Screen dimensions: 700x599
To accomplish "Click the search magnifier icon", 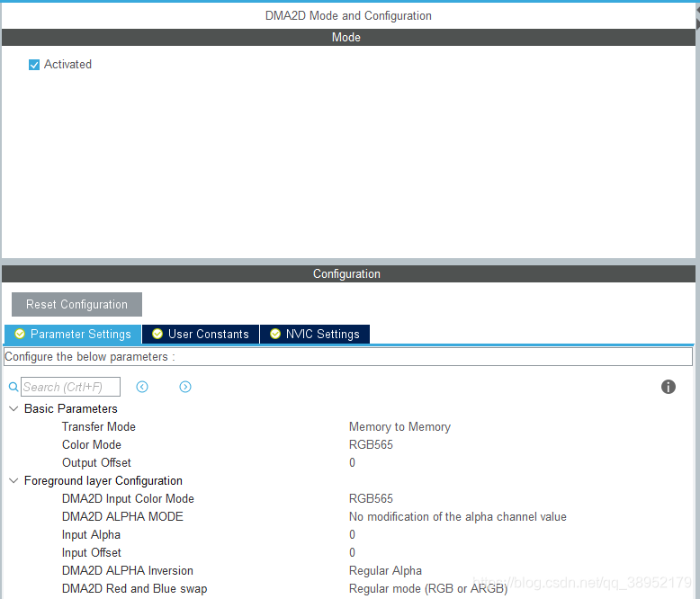I will coord(13,387).
